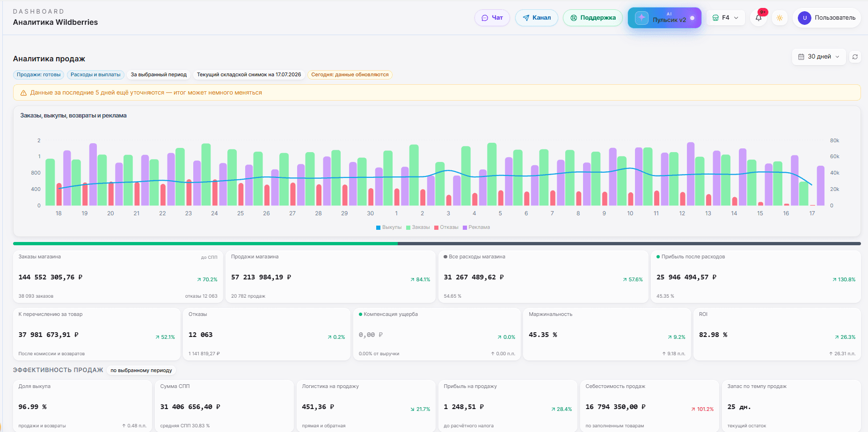868x432 pixels.
Task: Open the F4 store selector dropdown
Action: 726,18
